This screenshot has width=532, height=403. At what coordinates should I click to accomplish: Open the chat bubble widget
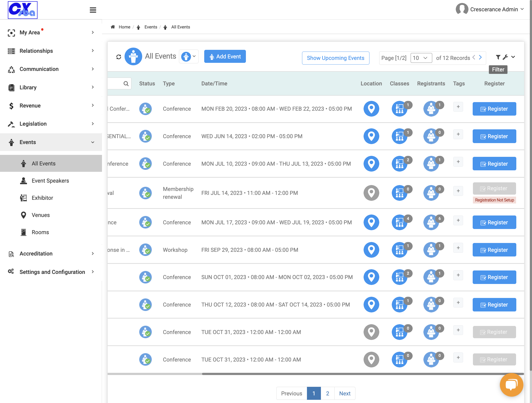tap(511, 385)
